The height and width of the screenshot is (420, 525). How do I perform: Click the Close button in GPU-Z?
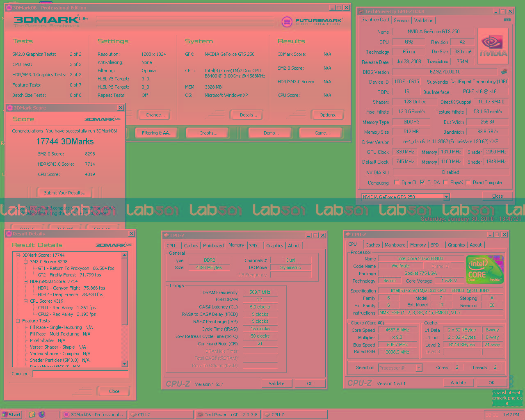(498, 196)
